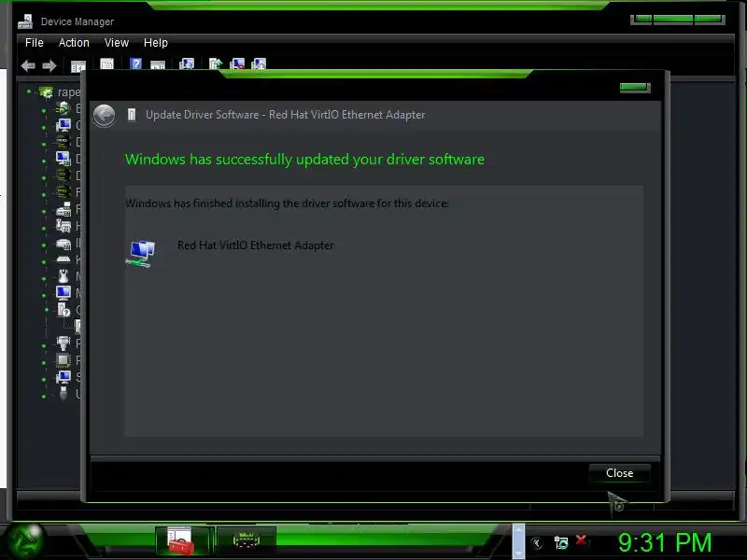
Task: Click the Properties toolbar icon
Action: (106, 64)
